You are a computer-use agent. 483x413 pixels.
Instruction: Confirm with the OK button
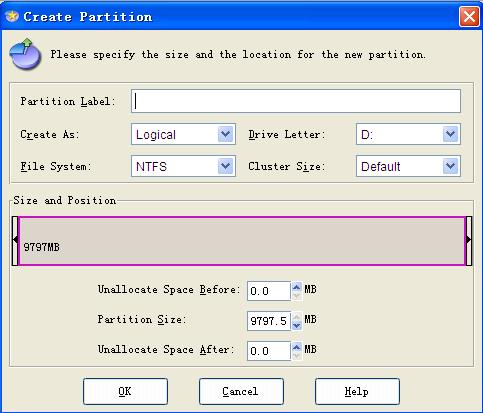coord(125,391)
